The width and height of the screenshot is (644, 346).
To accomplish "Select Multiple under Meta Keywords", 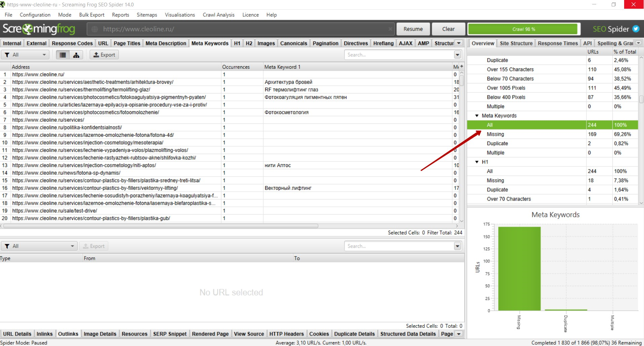I will (552, 153).
